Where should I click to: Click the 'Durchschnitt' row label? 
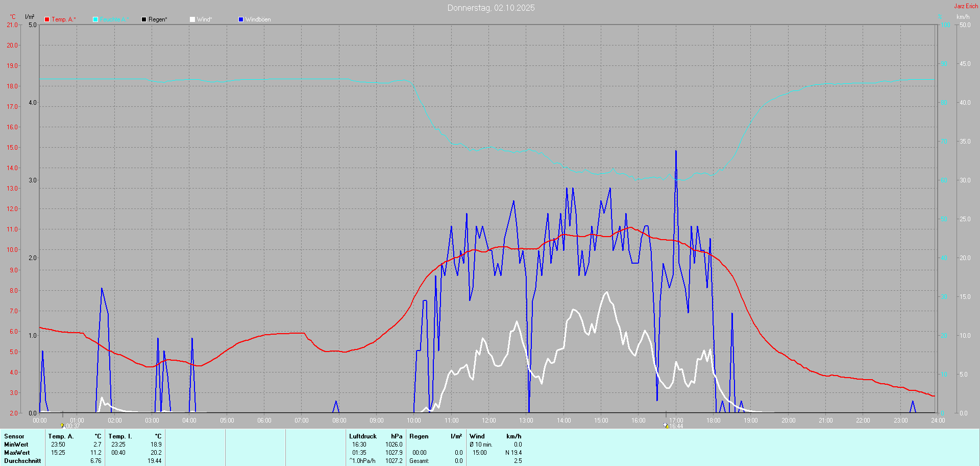pyautogui.click(x=22, y=461)
